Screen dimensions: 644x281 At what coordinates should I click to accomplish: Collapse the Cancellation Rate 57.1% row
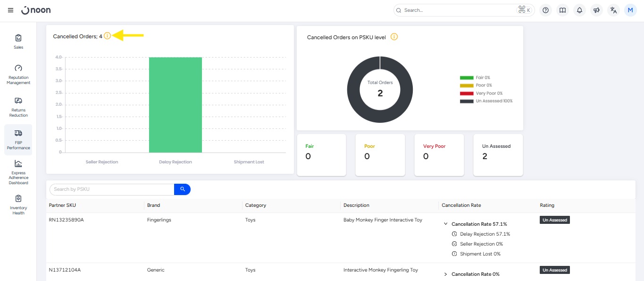pos(446,224)
